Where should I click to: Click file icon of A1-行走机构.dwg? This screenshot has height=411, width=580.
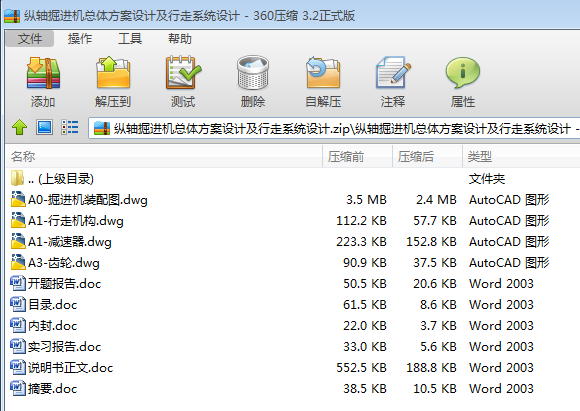point(18,220)
